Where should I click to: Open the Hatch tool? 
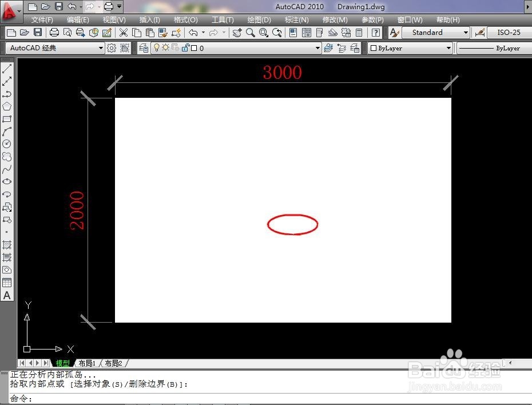pos(7,245)
